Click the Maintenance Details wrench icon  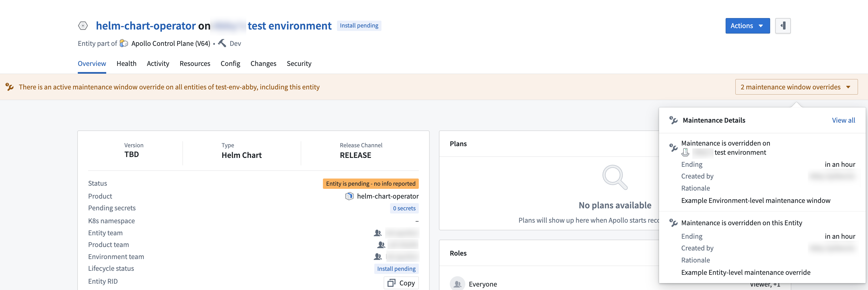click(673, 120)
